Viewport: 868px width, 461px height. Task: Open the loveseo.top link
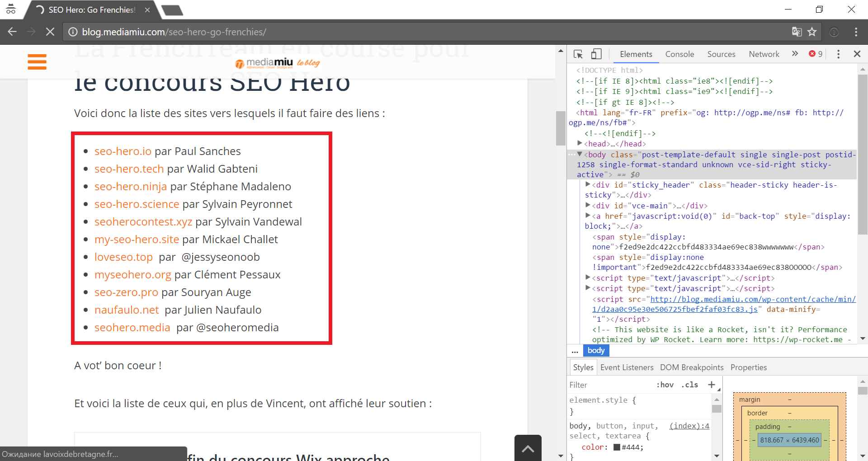pyautogui.click(x=123, y=257)
